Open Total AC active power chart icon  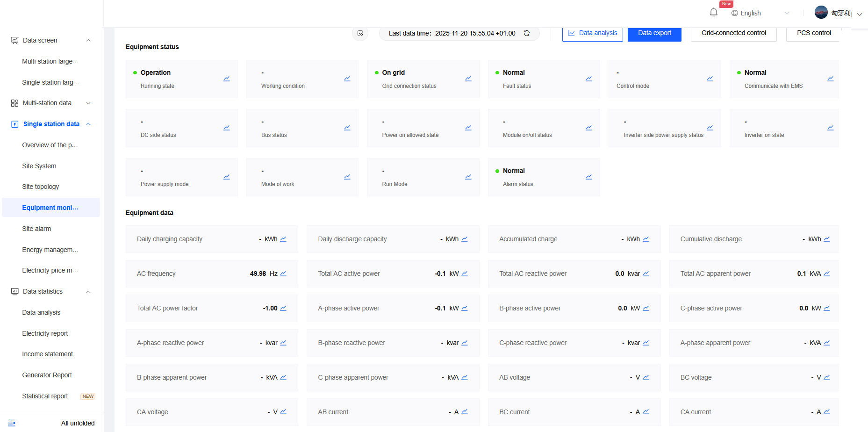coord(465,274)
